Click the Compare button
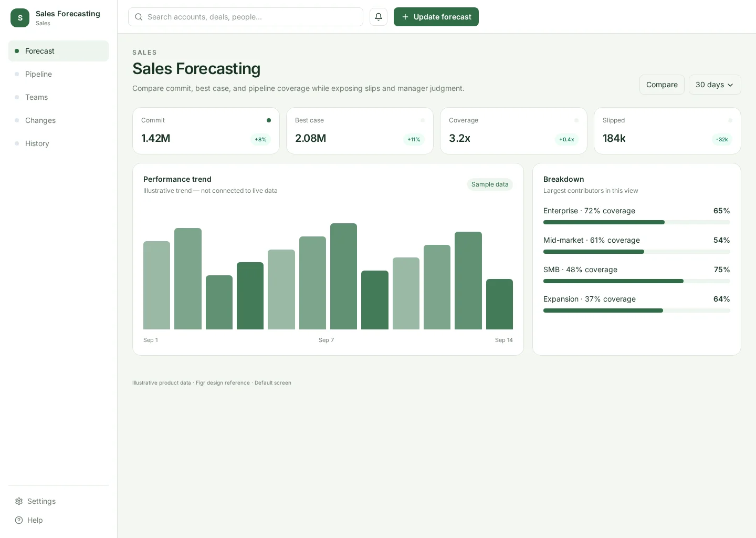This screenshot has height=538, width=756. [661, 85]
